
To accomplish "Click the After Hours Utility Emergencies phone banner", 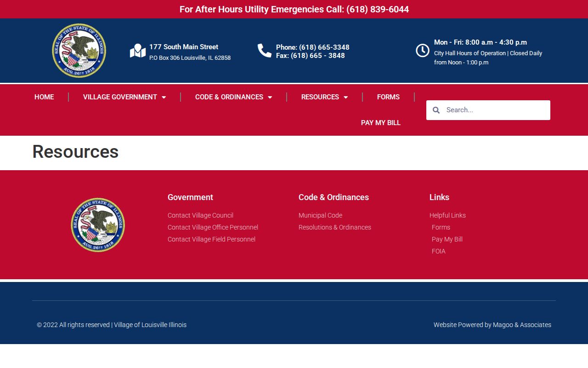I will pos(294,9).
